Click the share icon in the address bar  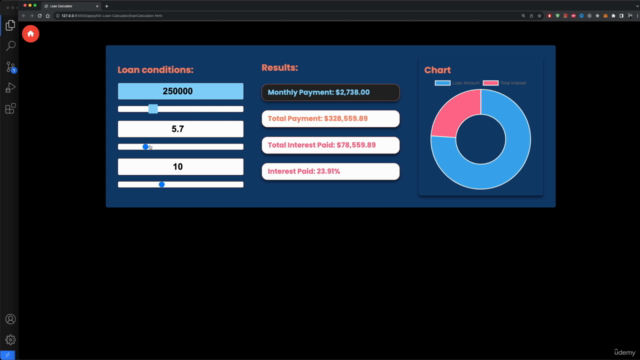(x=531, y=16)
